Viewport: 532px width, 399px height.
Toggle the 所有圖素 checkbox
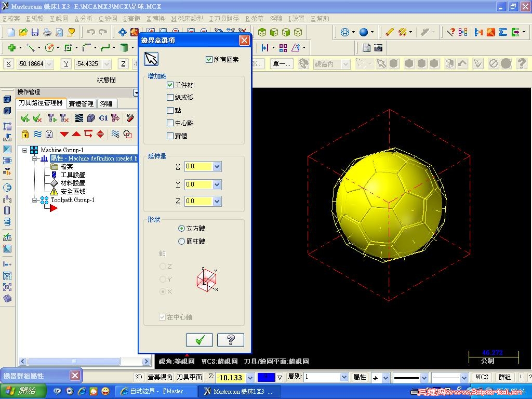point(209,59)
